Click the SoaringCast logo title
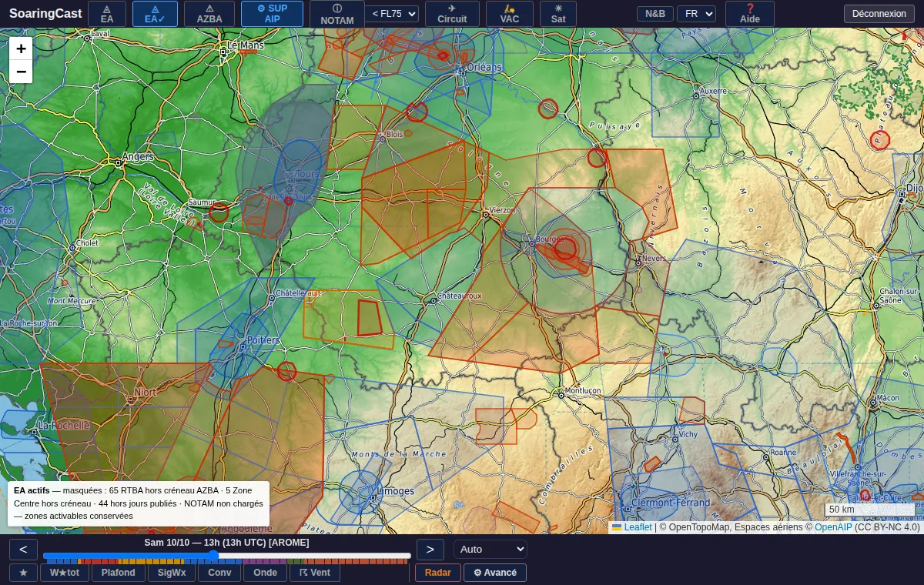Viewport: 924px width, 585px height. coord(45,14)
